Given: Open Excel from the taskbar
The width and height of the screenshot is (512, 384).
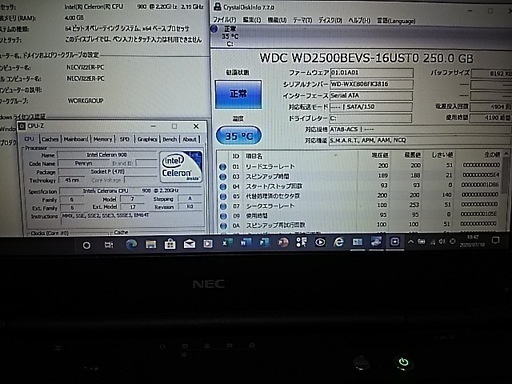Looking at the screenshot, I should [228, 243].
